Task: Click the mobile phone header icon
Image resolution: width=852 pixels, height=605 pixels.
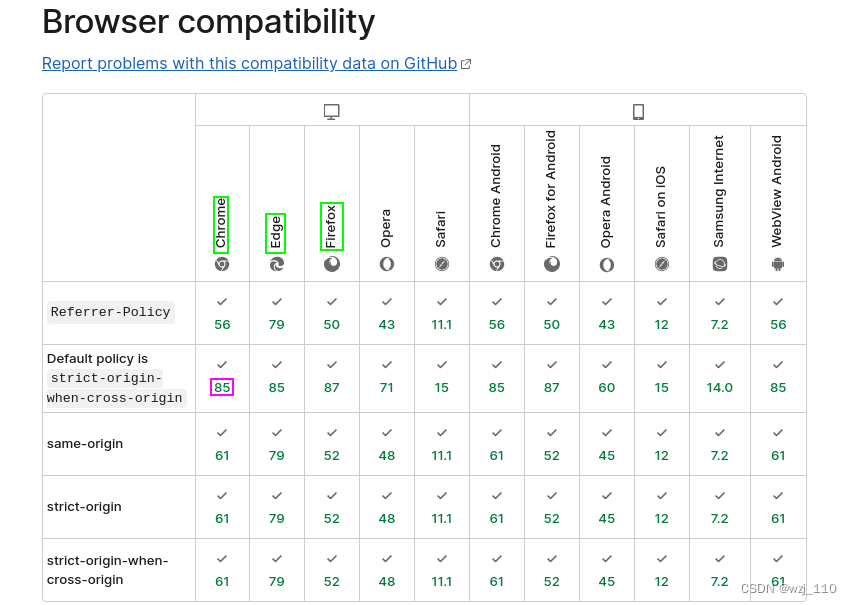Action: click(638, 110)
